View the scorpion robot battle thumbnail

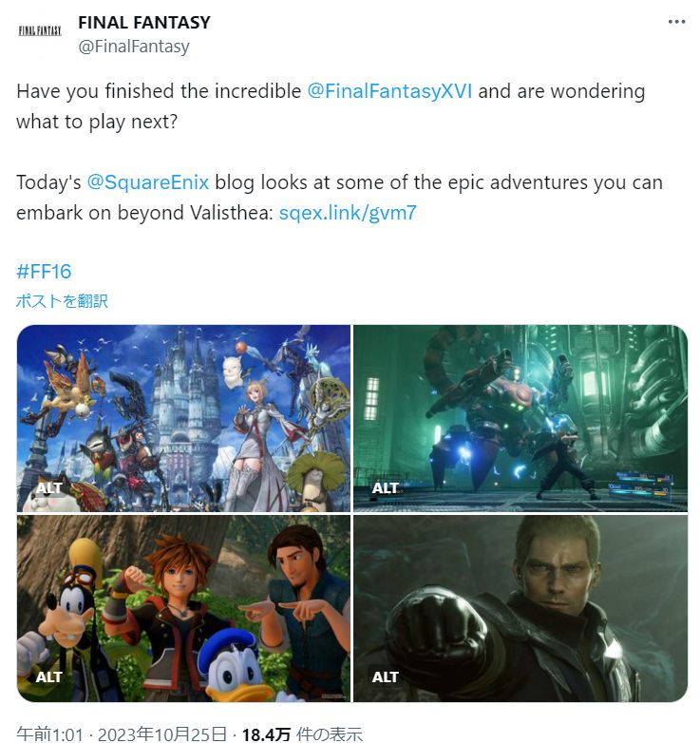pyautogui.click(x=520, y=418)
